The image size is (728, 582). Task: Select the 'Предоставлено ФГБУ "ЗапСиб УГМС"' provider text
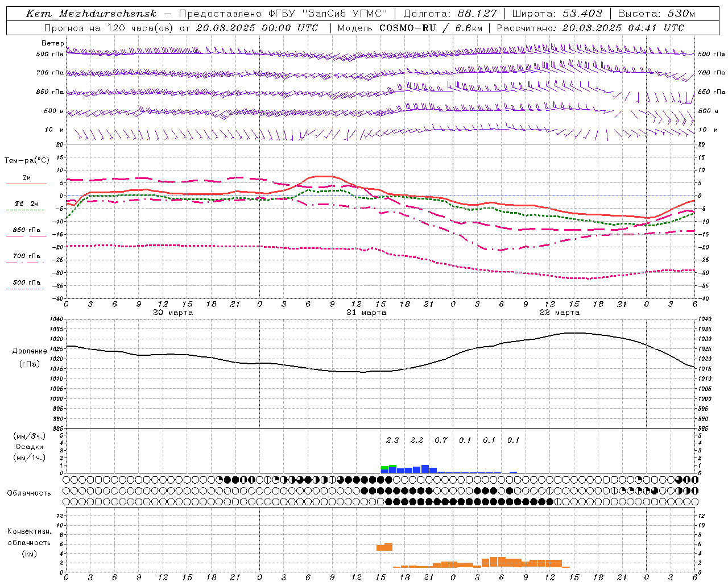(283, 14)
